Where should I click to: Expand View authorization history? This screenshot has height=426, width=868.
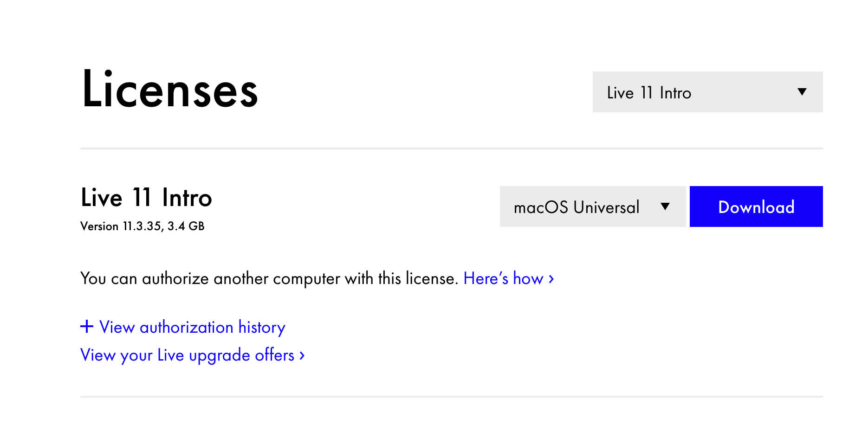(183, 327)
